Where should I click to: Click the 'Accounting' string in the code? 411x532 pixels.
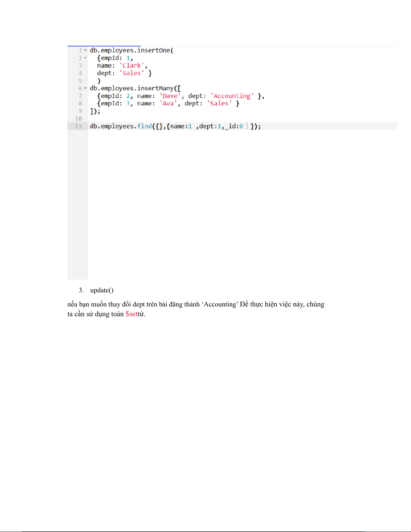pyautogui.click(x=232, y=96)
